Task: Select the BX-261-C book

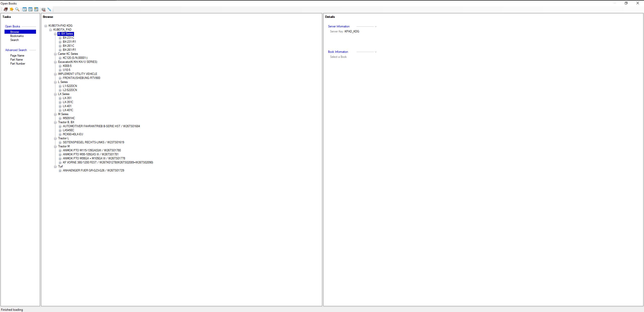Action: tap(68, 46)
